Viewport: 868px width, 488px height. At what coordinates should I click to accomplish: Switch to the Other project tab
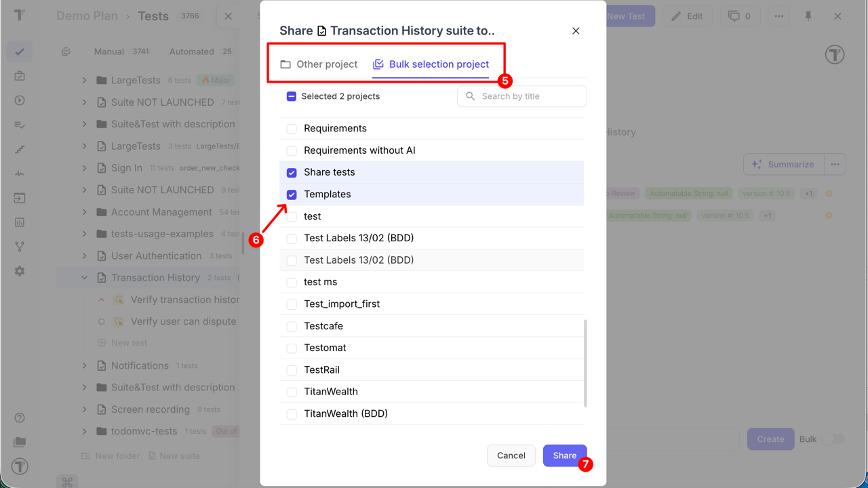coord(319,64)
